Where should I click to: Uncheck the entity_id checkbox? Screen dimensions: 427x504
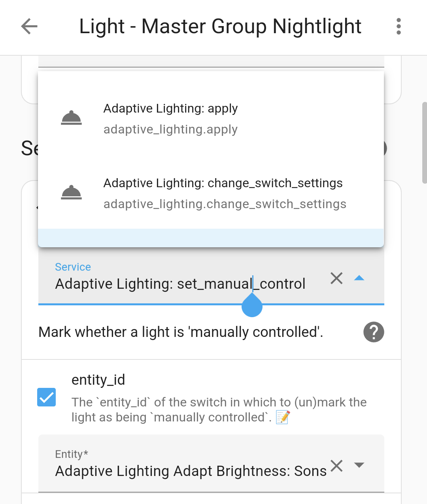46,397
